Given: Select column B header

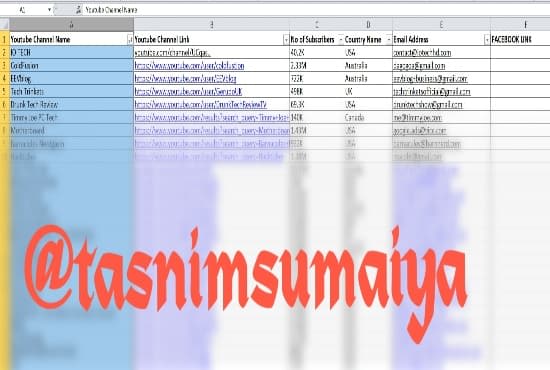Looking at the screenshot, I should pyautogui.click(x=212, y=24).
